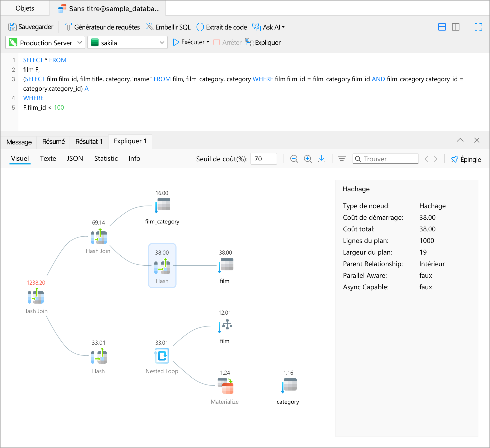Download the explain plan diagram
Screen dimensions: 490x448
322,159
